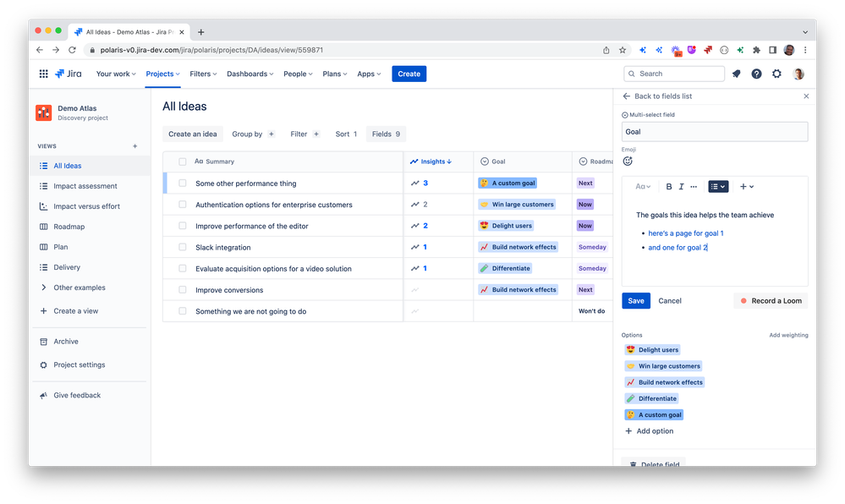This screenshot has height=504, width=845.
Task: Cancel editing the field description
Action: 670,301
